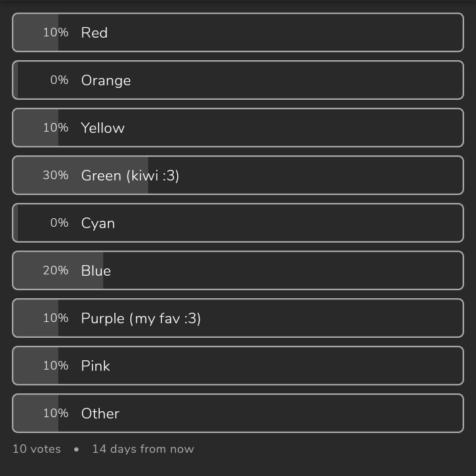Click the 10% label beside Red

click(56, 32)
